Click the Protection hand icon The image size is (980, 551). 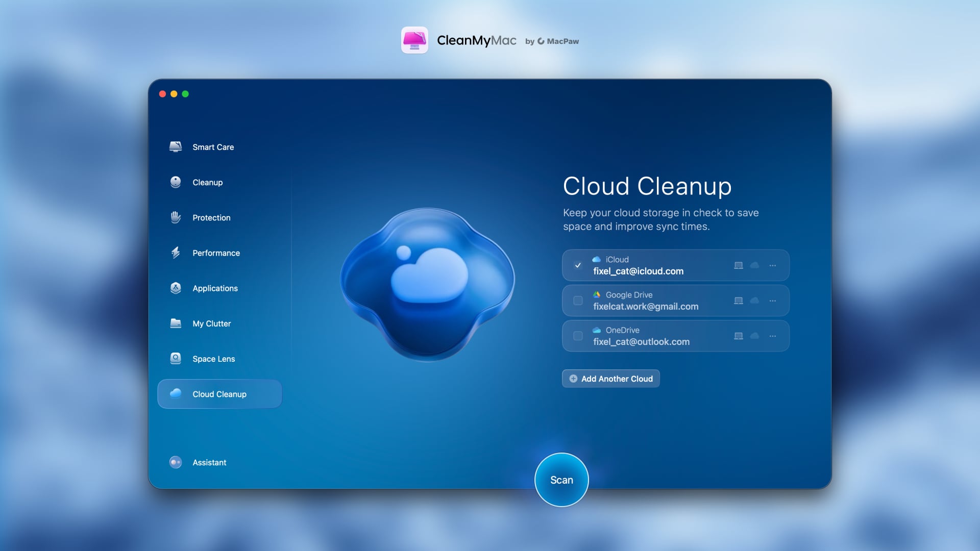click(176, 217)
